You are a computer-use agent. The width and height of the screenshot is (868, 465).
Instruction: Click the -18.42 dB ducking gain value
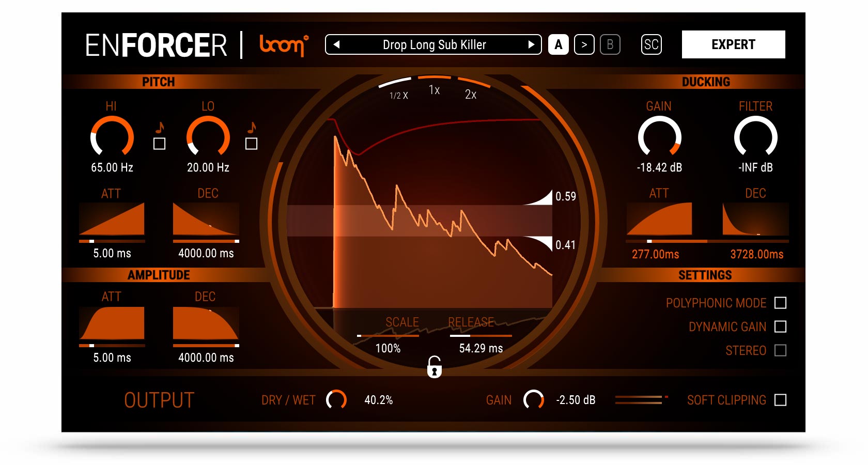pos(660,167)
